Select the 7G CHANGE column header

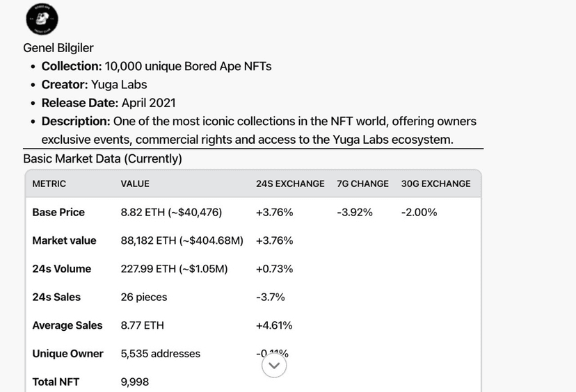362,184
